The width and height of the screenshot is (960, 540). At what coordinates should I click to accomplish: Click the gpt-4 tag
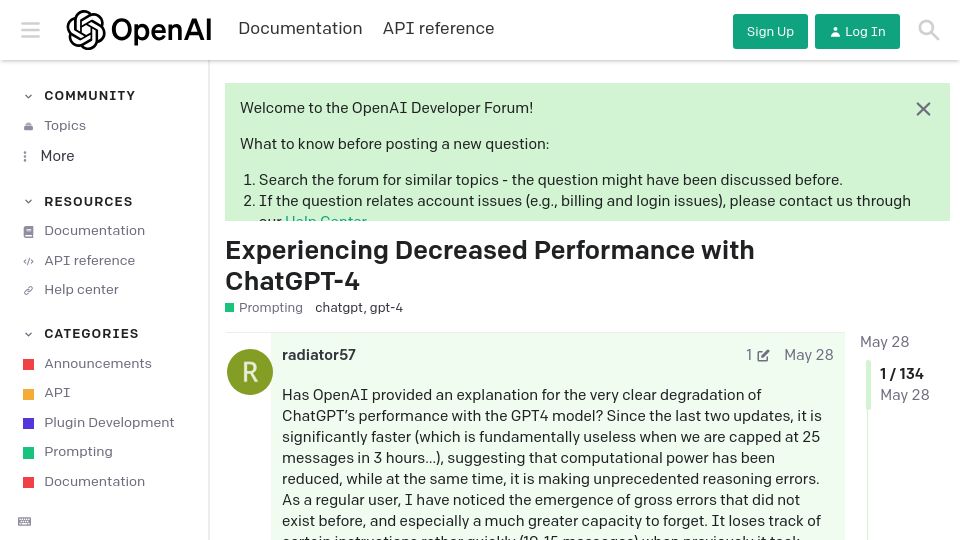(386, 307)
